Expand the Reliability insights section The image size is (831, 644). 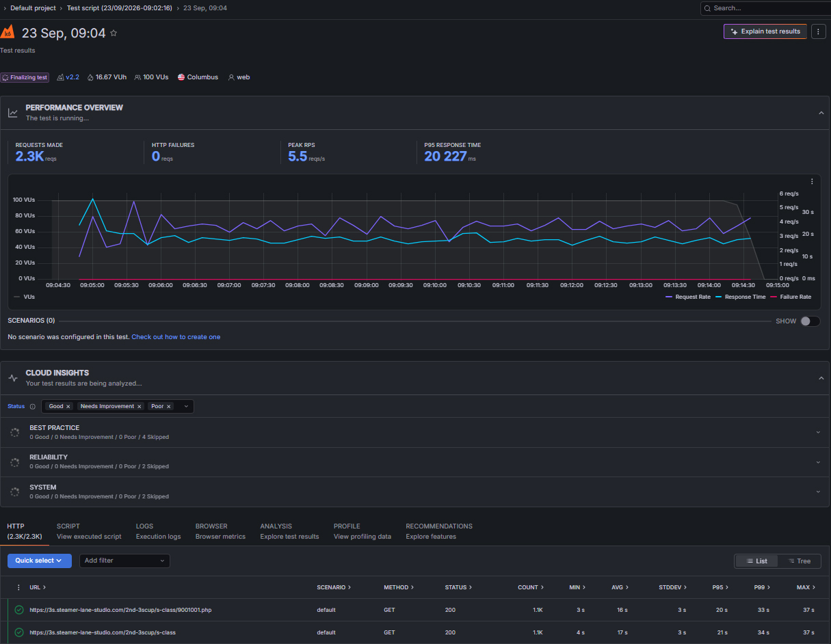coord(818,462)
